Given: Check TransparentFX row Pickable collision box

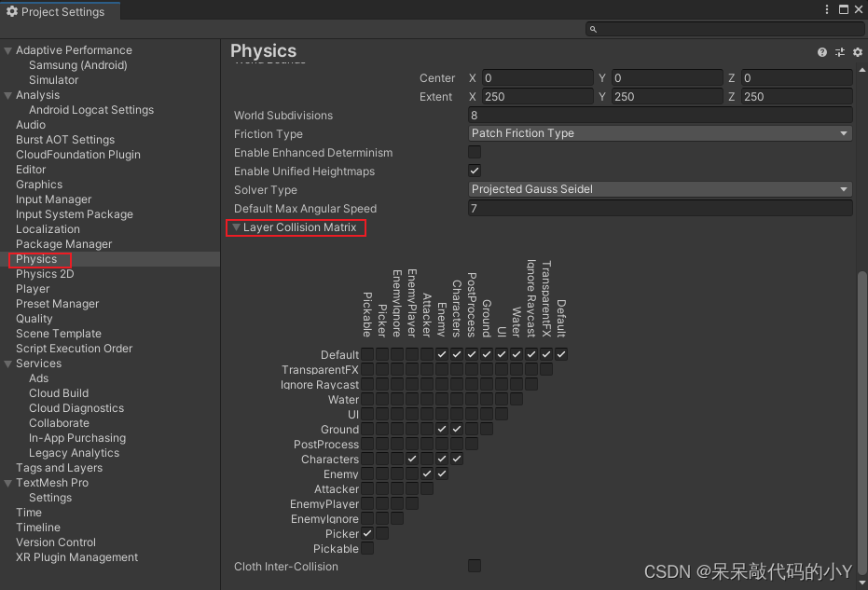Looking at the screenshot, I should pos(367,369).
